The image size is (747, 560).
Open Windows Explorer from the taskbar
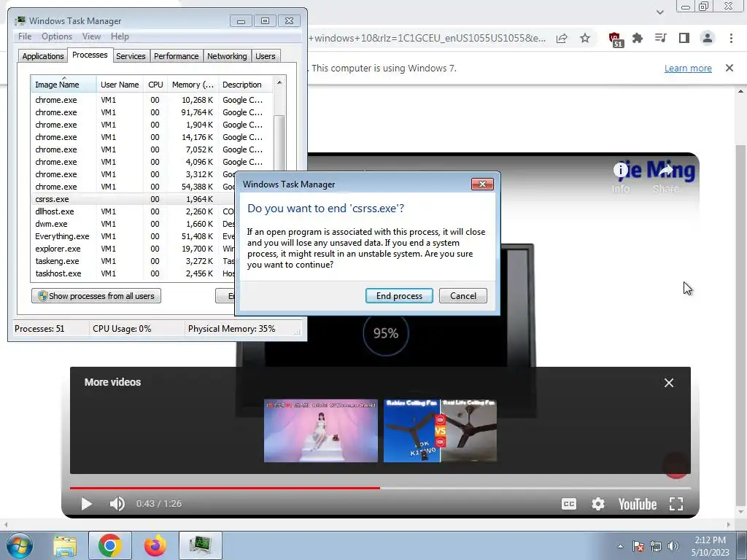pyautogui.click(x=65, y=545)
